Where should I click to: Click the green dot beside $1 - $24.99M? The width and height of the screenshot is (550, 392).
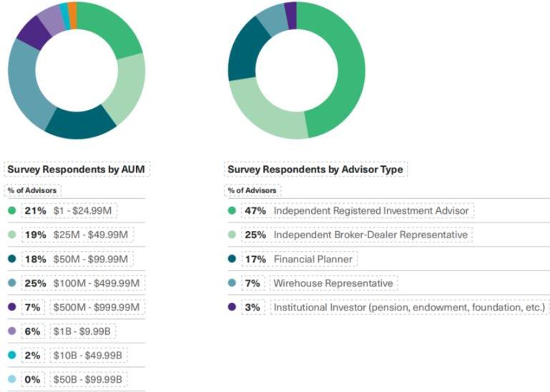tap(11, 211)
